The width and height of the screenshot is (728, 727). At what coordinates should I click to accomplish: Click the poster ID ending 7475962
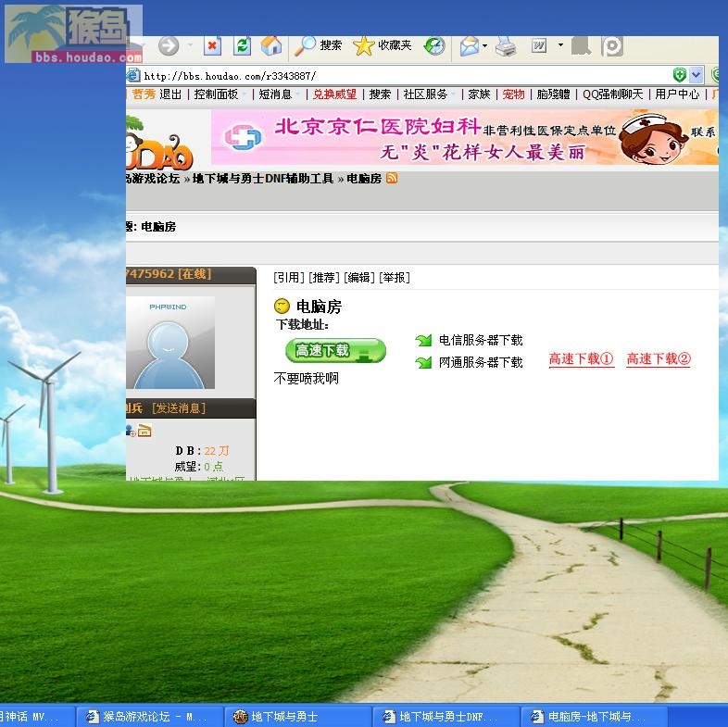coord(150,274)
